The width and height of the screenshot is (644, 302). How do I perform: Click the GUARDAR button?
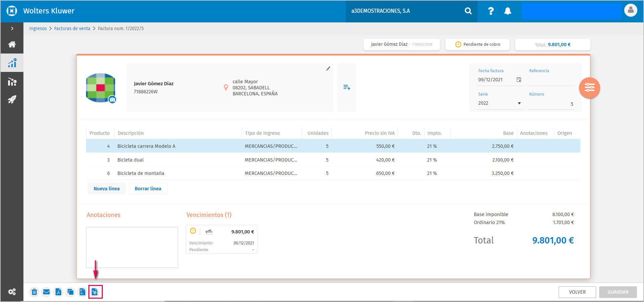(618, 292)
